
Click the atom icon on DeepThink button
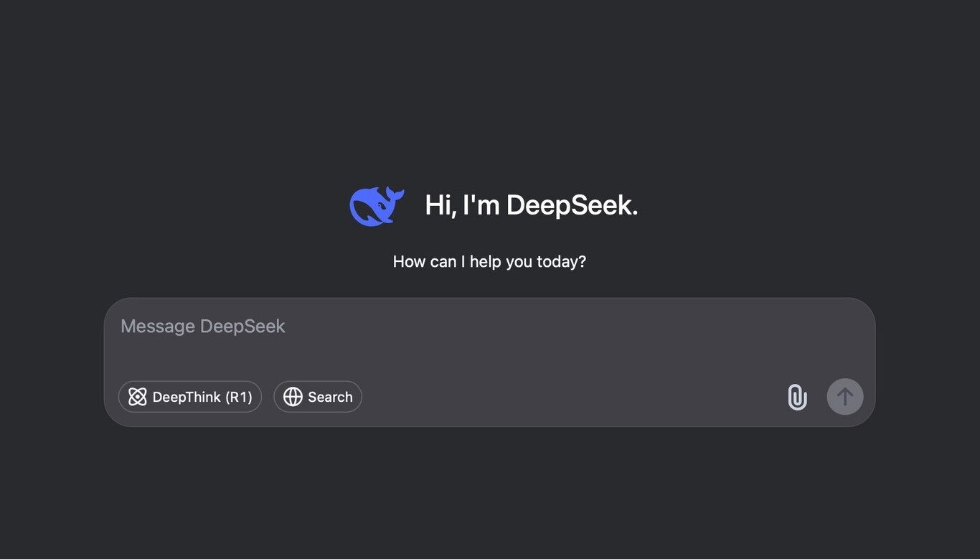[136, 395]
